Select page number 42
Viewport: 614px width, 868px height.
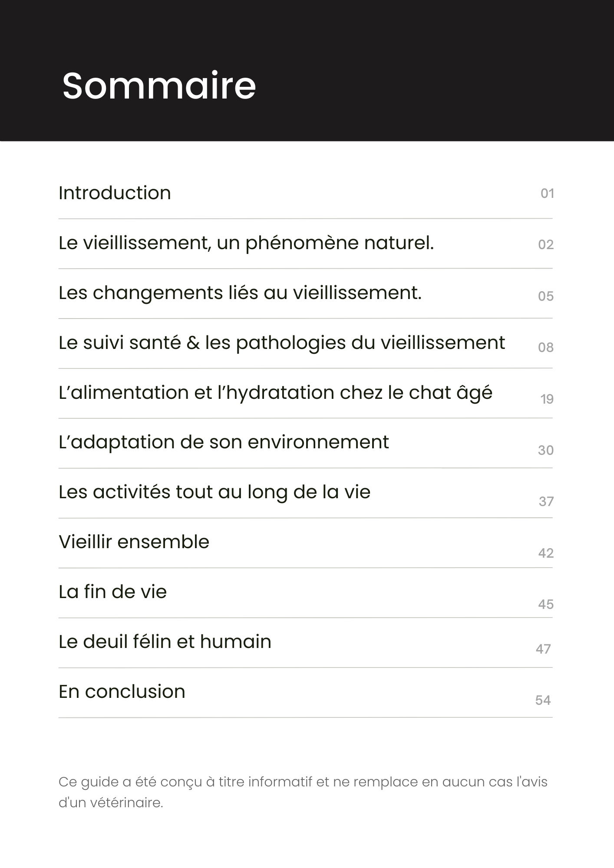click(546, 553)
